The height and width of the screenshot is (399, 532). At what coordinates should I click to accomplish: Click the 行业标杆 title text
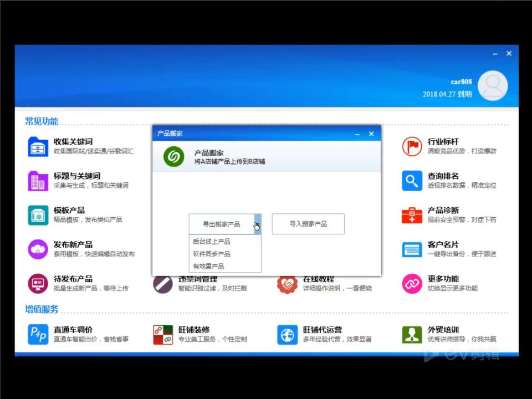[443, 141]
